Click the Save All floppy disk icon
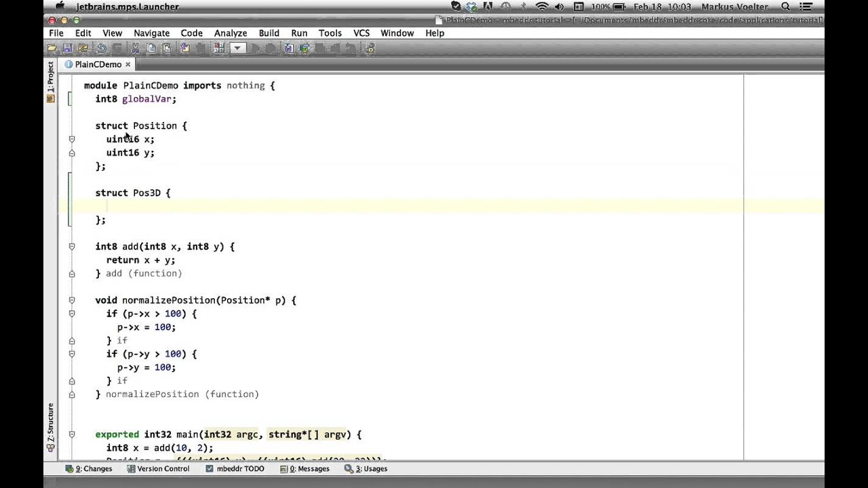Screen dimensions: 868x488 coord(67,48)
